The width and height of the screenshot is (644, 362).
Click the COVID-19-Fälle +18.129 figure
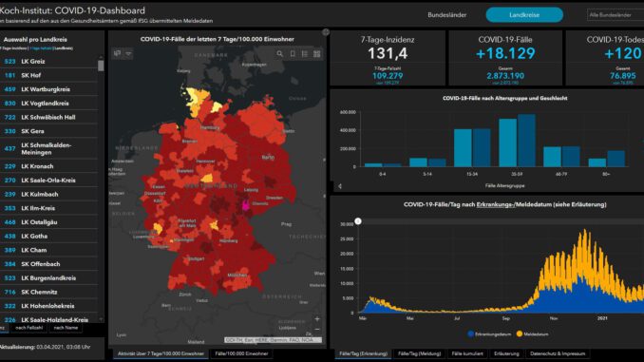point(505,53)
